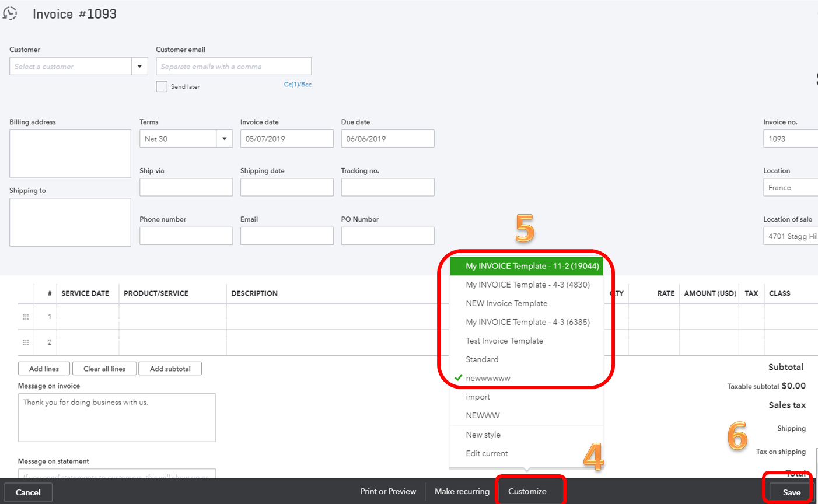Open the Cc(1)/Bcc link
Screen dimensions: 818x504
click(298, 85)
